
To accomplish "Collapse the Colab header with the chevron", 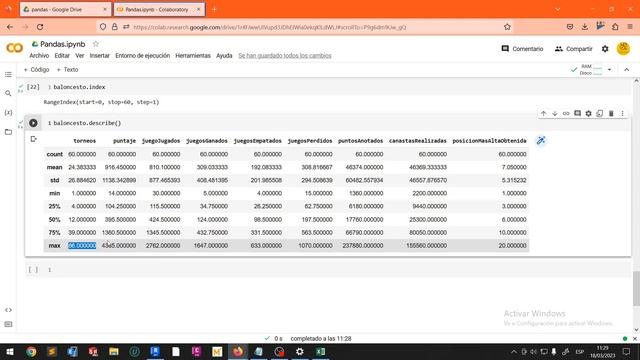I will (x=627, y=70).
